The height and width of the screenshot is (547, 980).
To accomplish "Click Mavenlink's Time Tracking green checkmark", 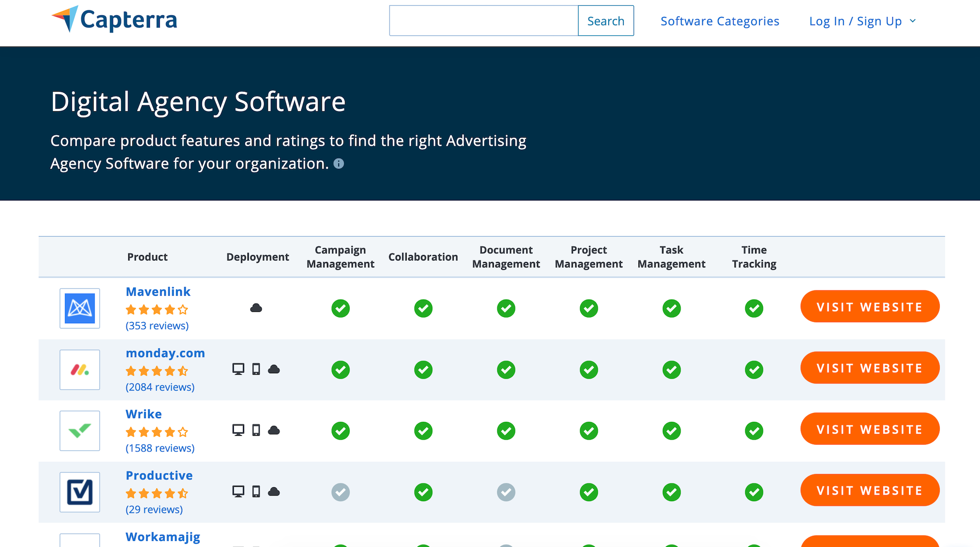I will tap(754, 309).
